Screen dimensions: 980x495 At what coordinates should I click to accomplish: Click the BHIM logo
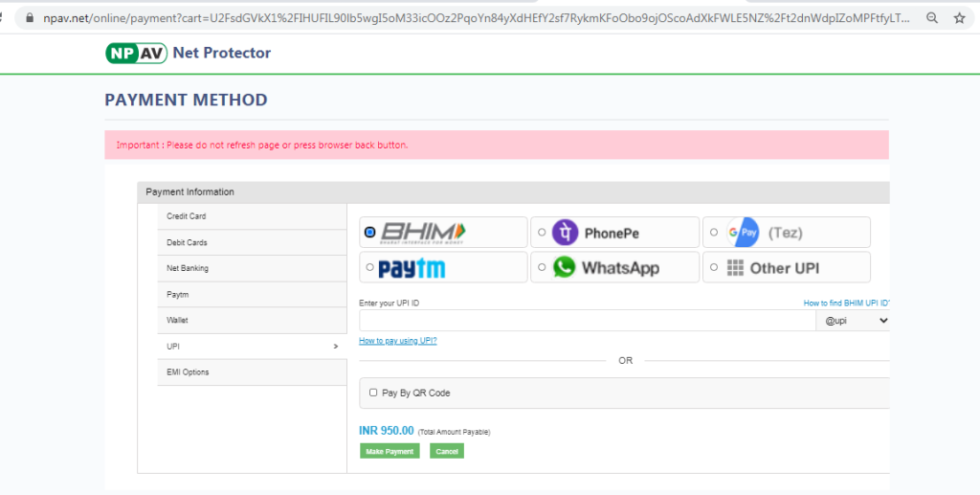point(423,232)
